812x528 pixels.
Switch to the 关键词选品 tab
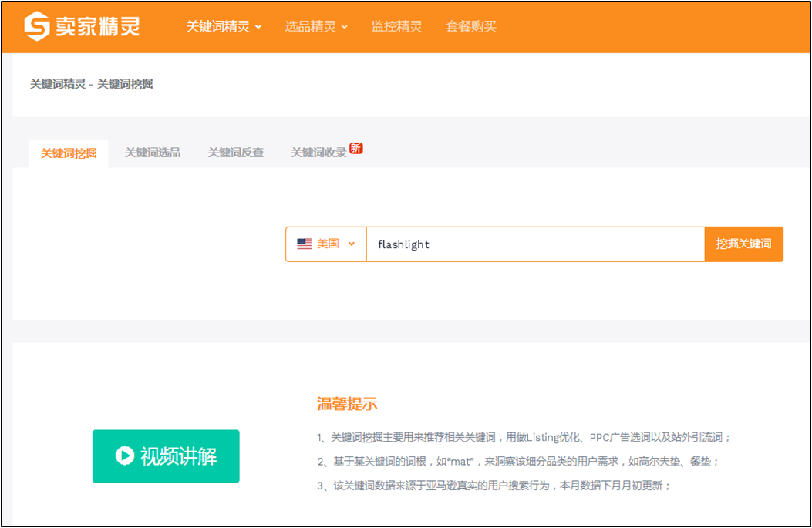[153, 153]
